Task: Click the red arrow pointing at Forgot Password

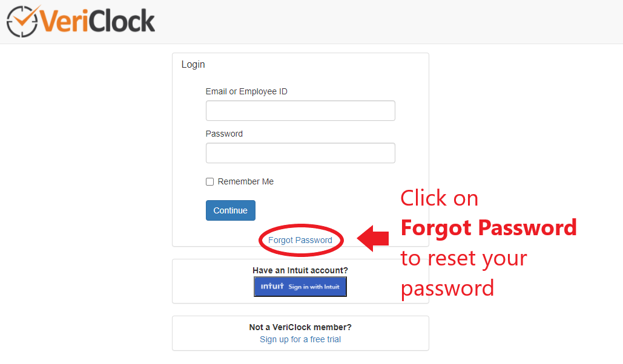Action: [x=371, y=238]
